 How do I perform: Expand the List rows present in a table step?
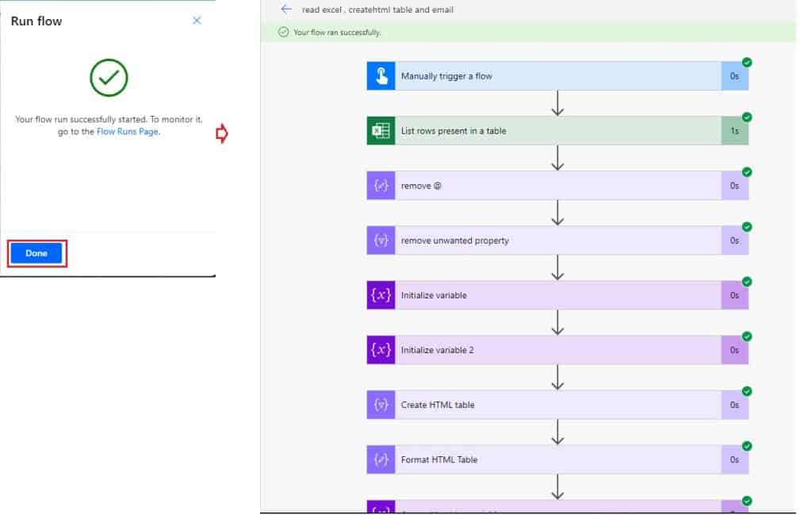pyautogui.click(x=557, y=131)
